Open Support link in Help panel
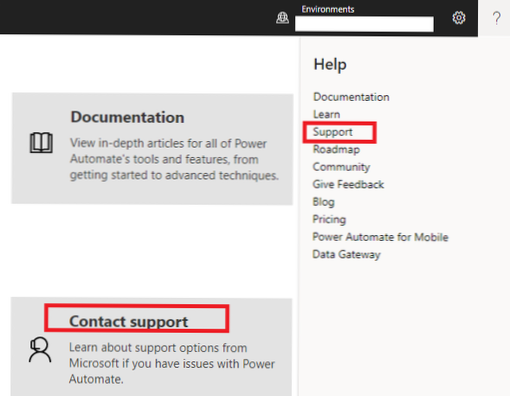 pos(332,132)
